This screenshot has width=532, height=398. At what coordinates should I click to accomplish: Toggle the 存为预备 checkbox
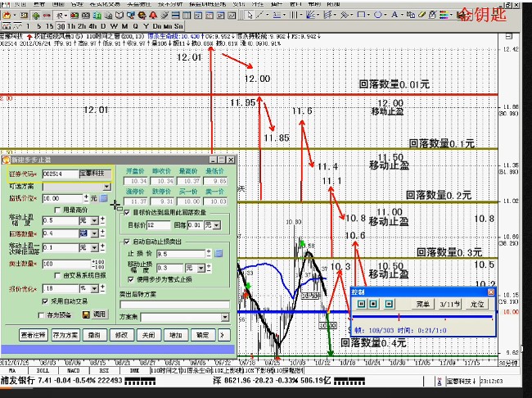pyautogui.click(x=42, y=315)
